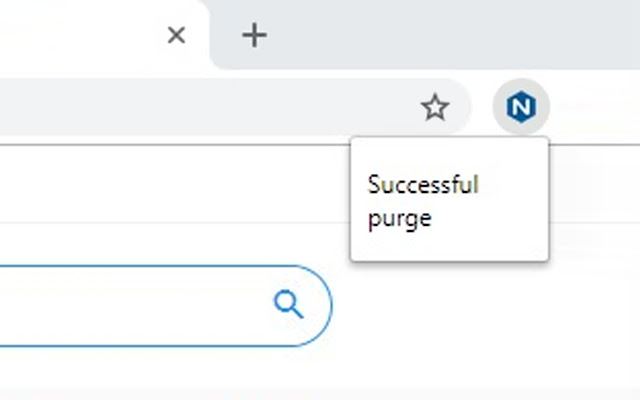
Task: Bookmark this page using the star icon
Action: pos(435,107)
